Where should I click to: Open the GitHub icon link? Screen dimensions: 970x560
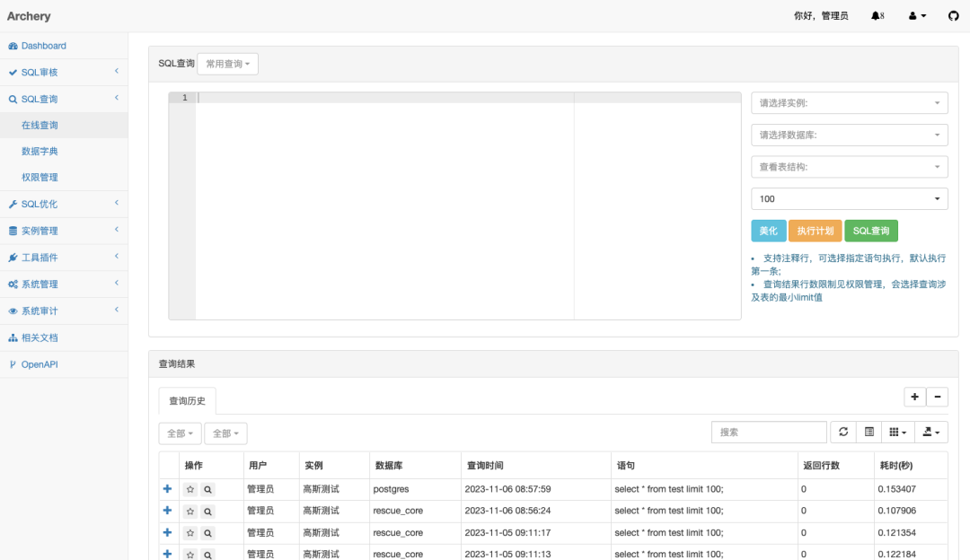(953, 16)
